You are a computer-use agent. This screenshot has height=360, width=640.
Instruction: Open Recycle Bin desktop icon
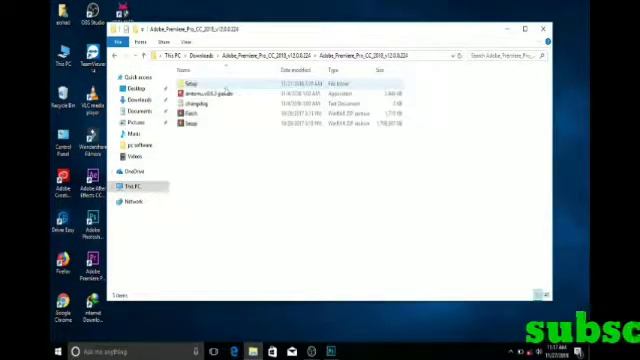pos(63,97)
